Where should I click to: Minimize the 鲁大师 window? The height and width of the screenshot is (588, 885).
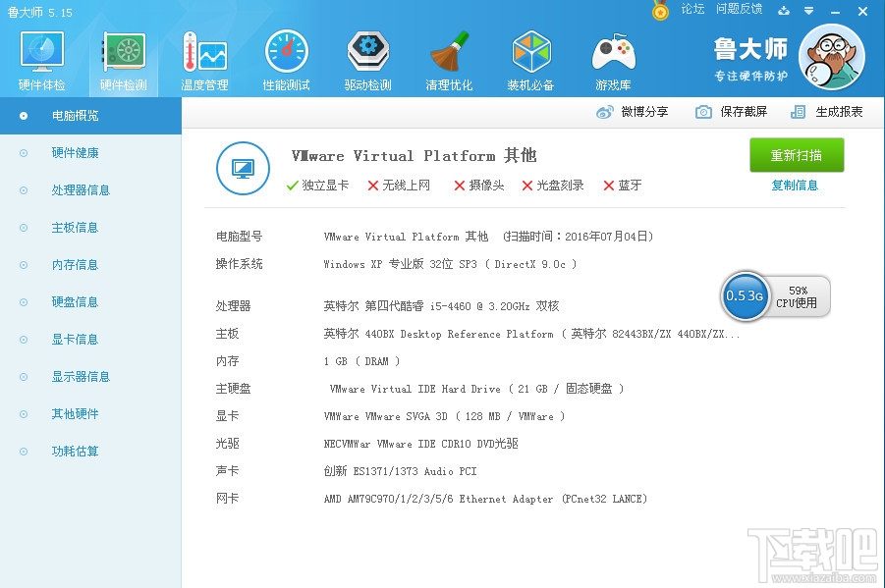pos(835,11)
